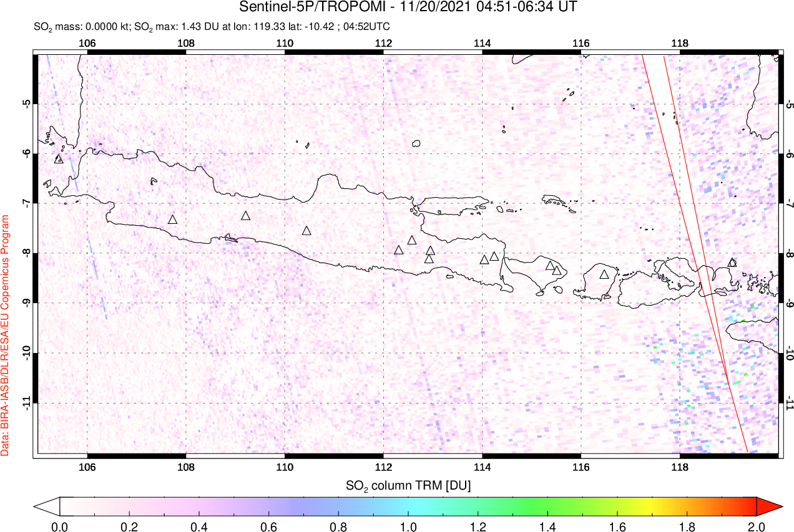794x532 pixels.
Task: Click the top axis longitude label 118
Action: click(679, 43)
